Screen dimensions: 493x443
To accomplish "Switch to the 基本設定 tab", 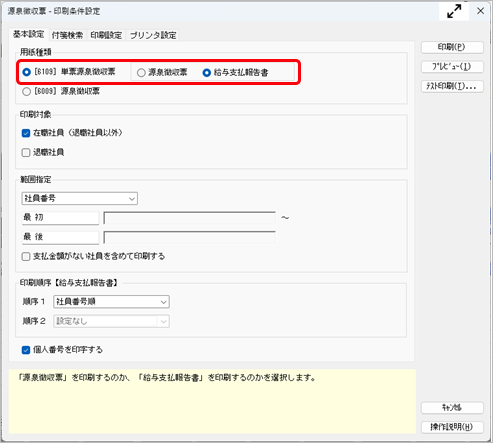I will [x=29, y=34].
